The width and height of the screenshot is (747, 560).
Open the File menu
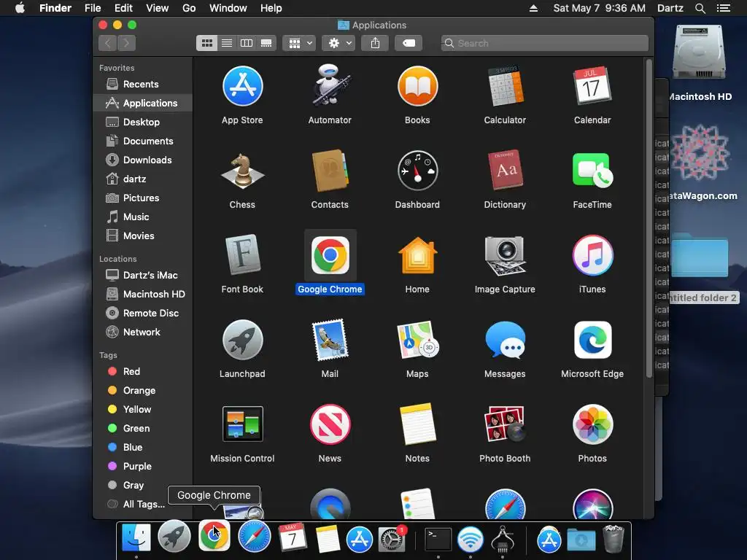click(93, 8)
